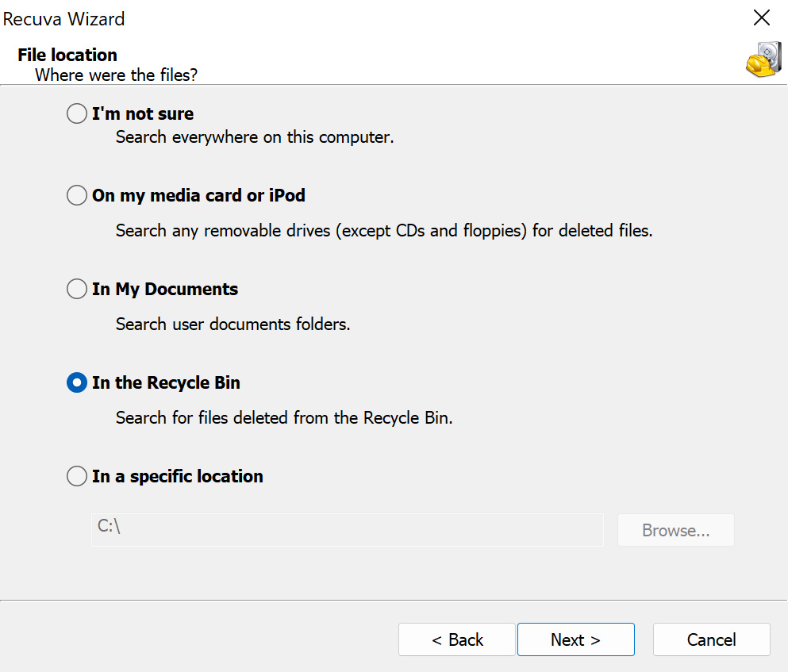788x672 pixels.
Task: Cancel the Recuva Wizard
Action: click(712, 639)
